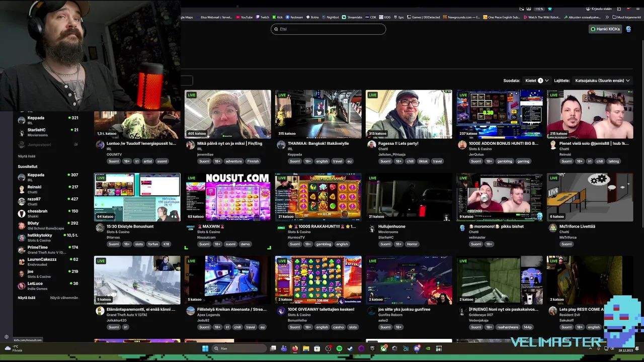Image resolution: width=644 pixels, height=362 pixels.
Task: Select the casino tag on BonusVelho stream
Action: 338,327
